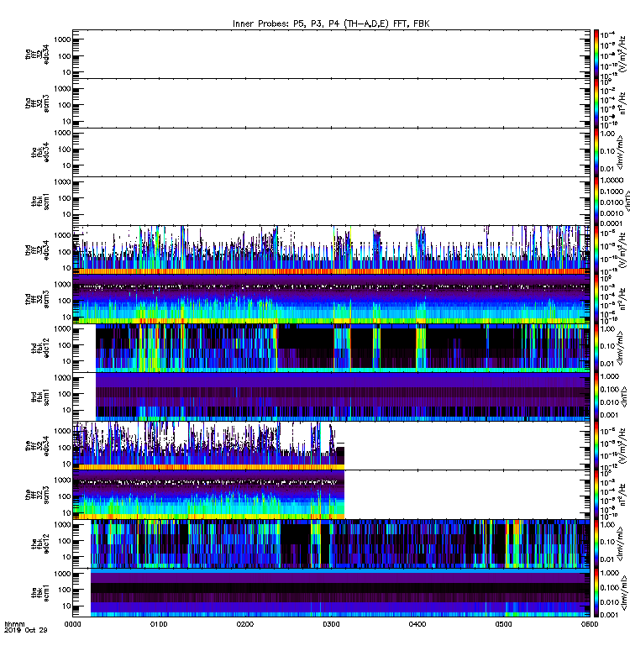Click the color bar of thd fbk edc12 panel
Image resolution: width=630 pixels, height=672 pixels.
[x=596, y=348]
